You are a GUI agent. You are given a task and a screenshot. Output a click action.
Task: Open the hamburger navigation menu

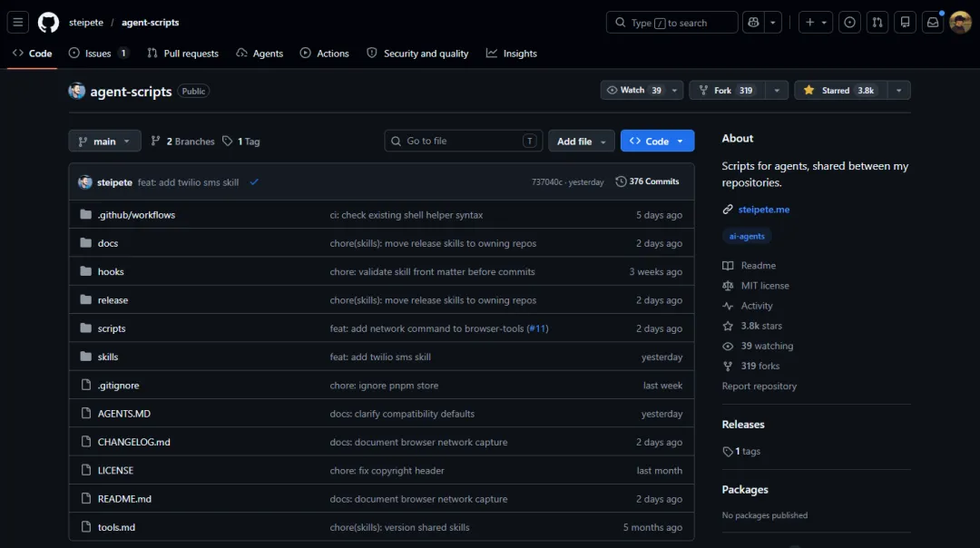(17, 23)
